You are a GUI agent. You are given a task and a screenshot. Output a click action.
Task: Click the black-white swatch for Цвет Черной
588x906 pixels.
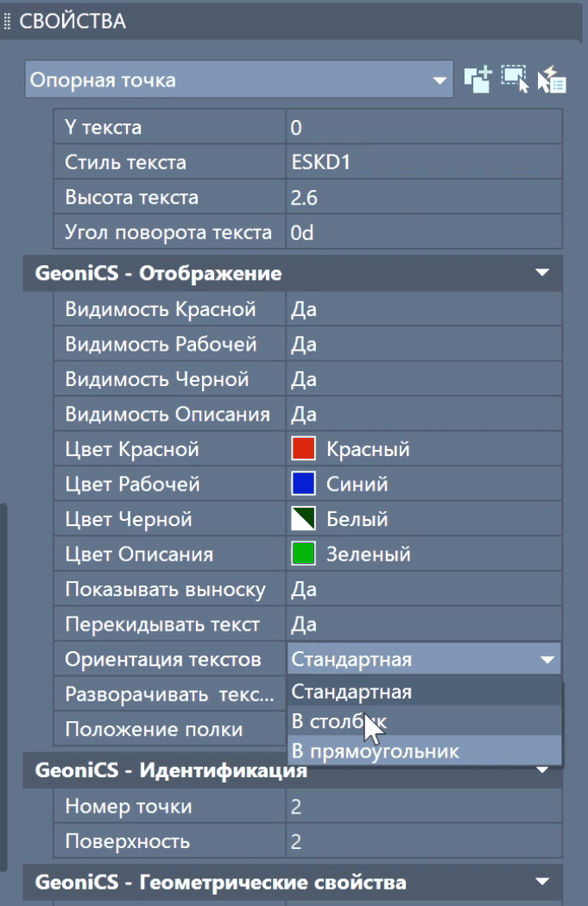tap(303, 519)
